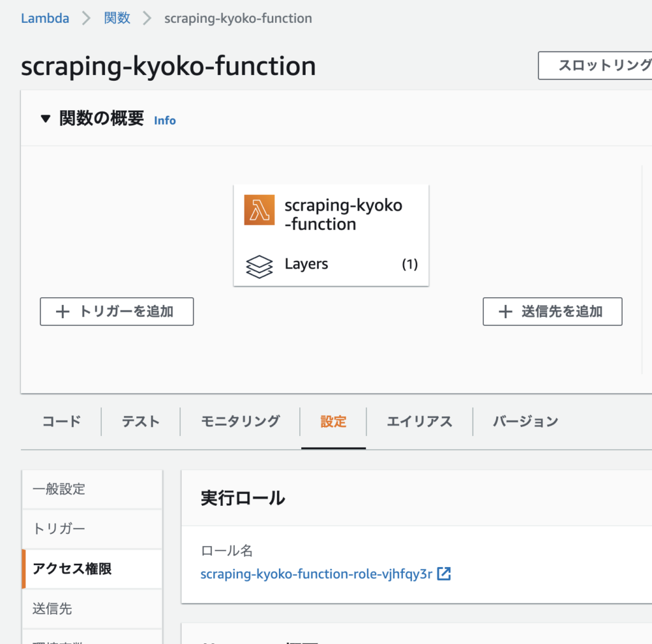Open the バージョン tab

[525, 421]
